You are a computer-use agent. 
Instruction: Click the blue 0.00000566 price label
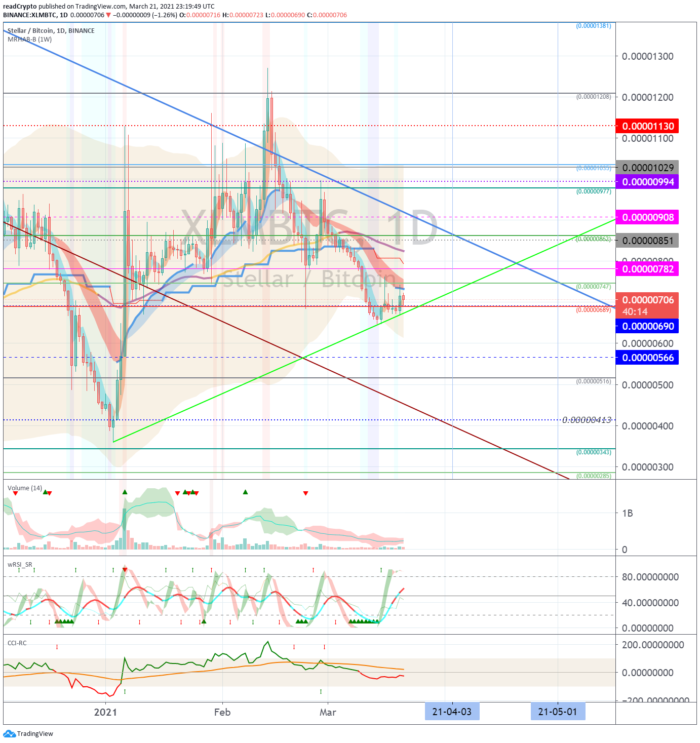[x=647, y=358]
